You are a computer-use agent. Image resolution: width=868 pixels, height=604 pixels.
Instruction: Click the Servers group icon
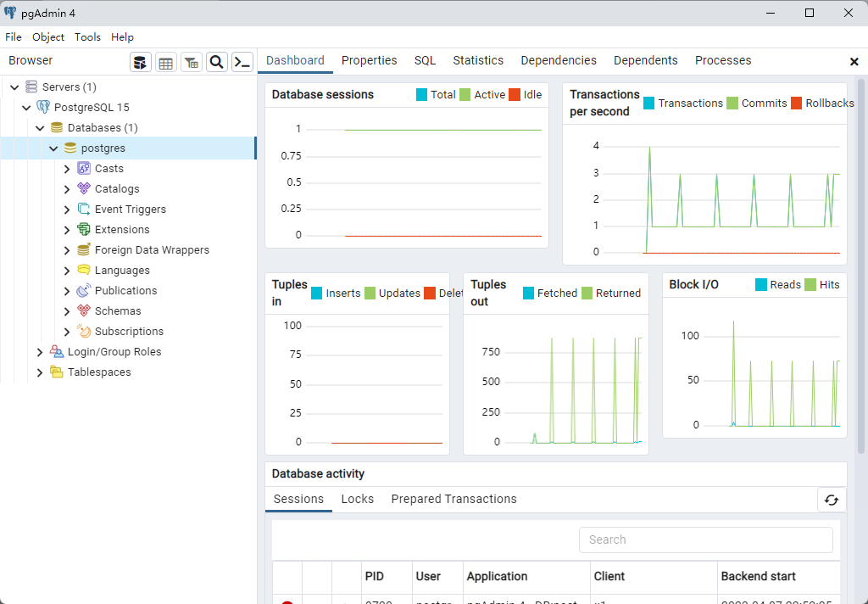[x=31, y=87]
